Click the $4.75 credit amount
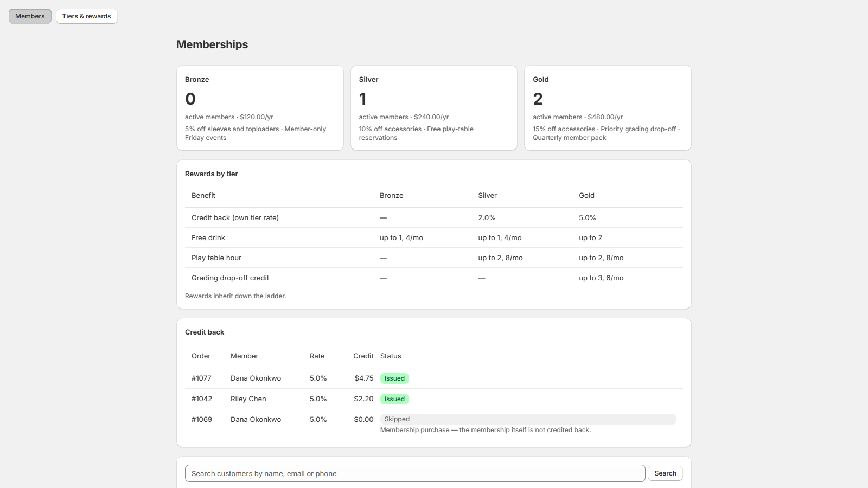The height and width of the screenshot is (488, 868). point(364,378)
